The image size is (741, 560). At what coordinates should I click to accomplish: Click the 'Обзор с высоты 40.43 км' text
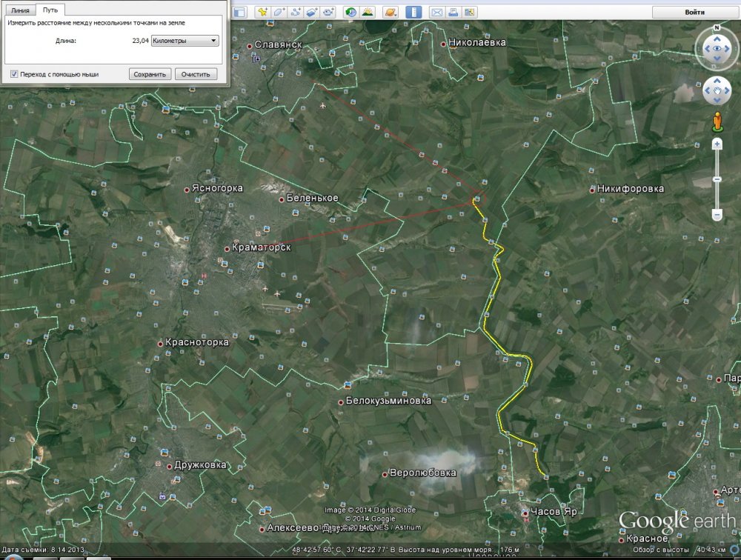point(679,550)
